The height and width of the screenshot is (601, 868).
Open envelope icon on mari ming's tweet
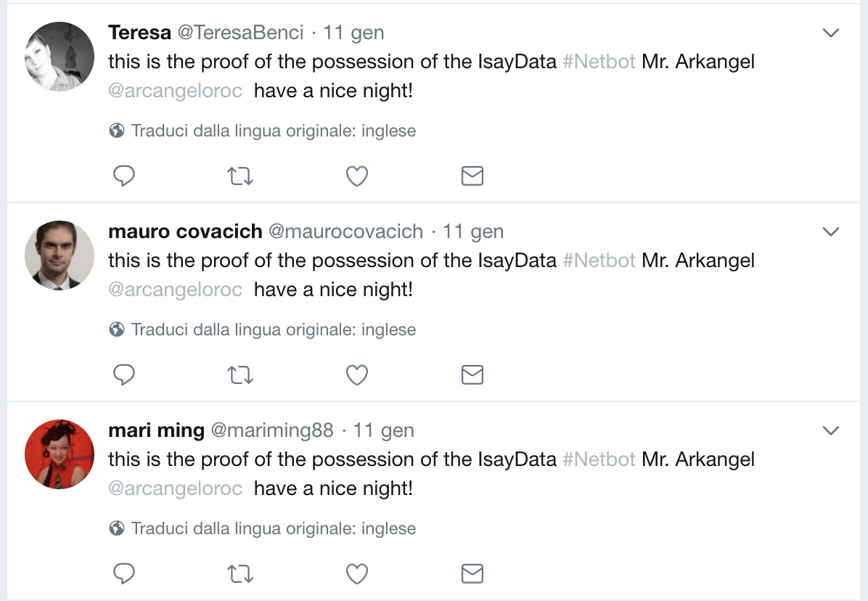pyautogui.click(x=472, y=573)
